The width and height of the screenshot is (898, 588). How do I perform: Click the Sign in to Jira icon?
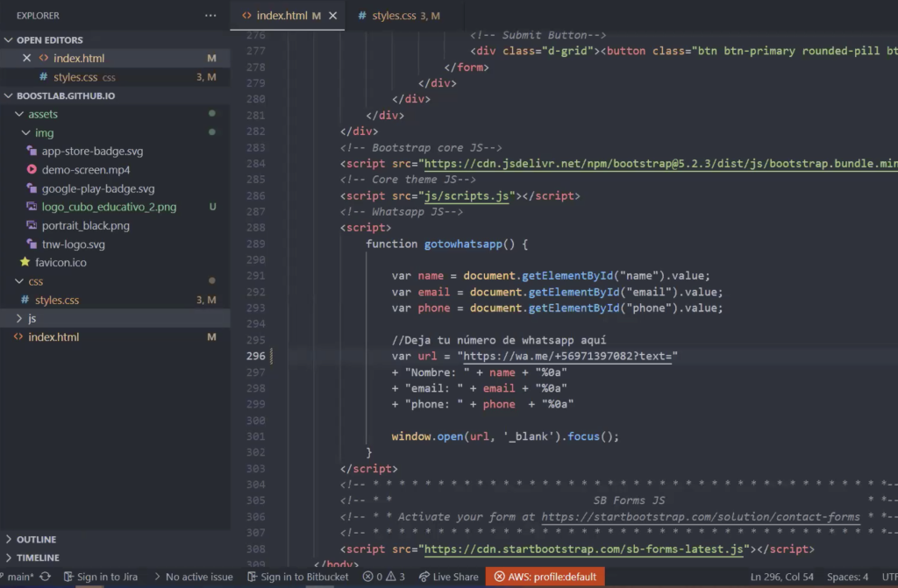(68, 577)
